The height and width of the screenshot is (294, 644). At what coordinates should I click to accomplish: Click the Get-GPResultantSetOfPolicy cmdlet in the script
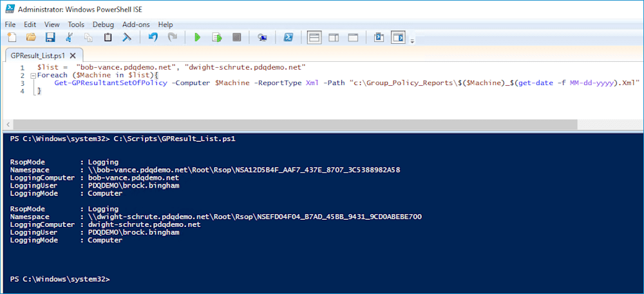coord(111,83)
